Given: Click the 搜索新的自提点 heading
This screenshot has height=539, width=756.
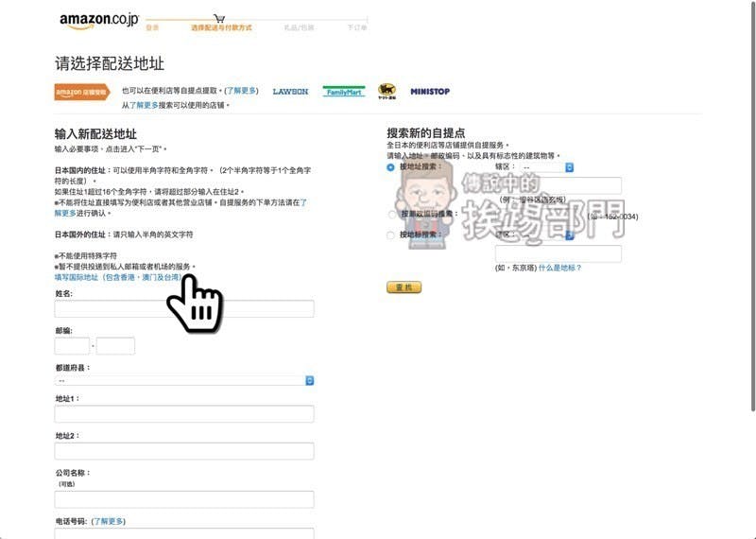Looking at the screenshot, I should pyautogui.click(x=426, y=133).
